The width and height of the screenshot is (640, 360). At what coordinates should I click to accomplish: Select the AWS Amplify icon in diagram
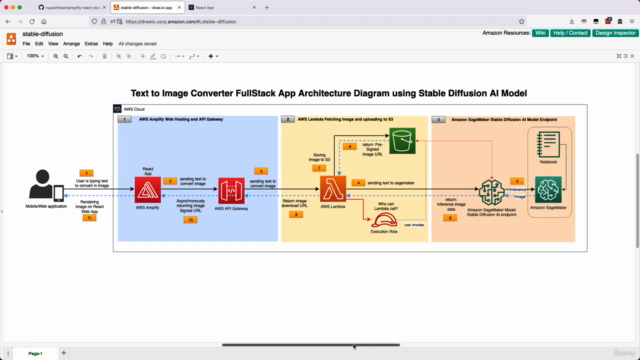(x=148, y=190)
